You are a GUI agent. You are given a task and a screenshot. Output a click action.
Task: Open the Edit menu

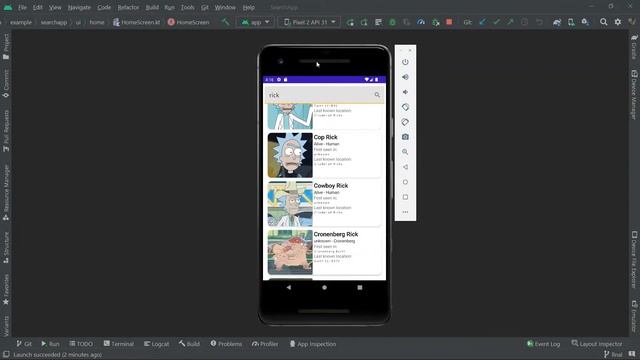[38, 7]
